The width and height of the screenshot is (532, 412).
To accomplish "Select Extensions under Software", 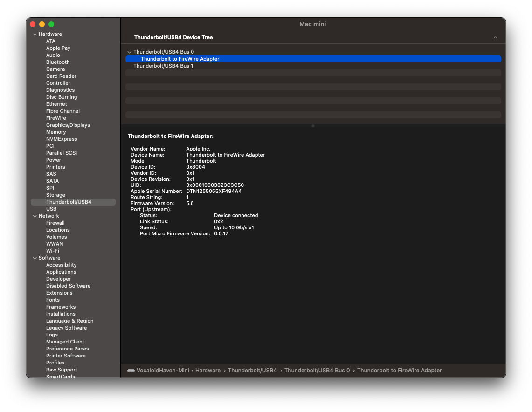I will tap(59, 293).
